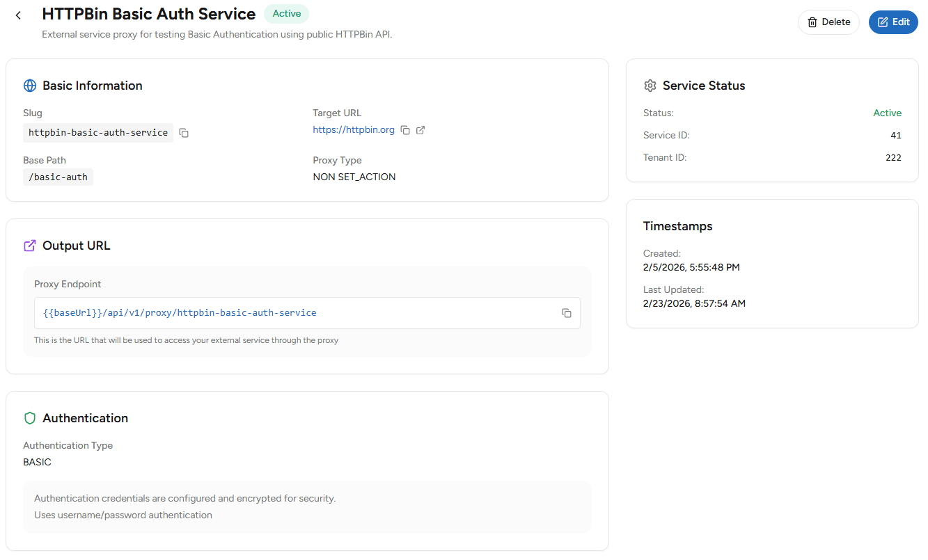
Task: Click the BASIC authentication type value
Action: [x=38, y=462]
